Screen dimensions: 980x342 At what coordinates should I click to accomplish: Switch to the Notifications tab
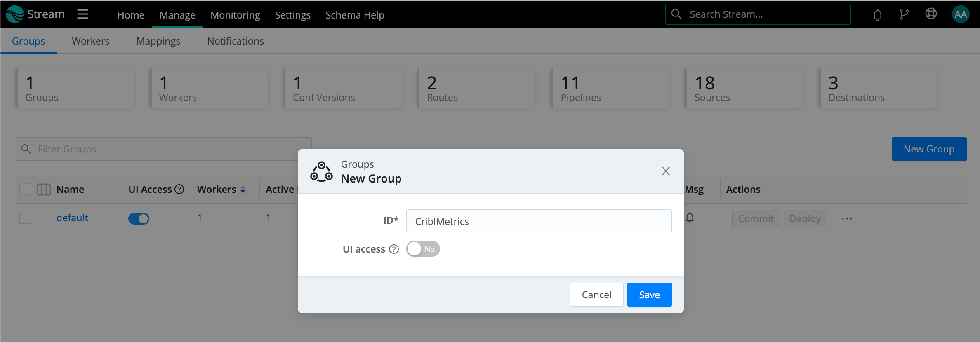pyautogui.click(x=236, y=41)
